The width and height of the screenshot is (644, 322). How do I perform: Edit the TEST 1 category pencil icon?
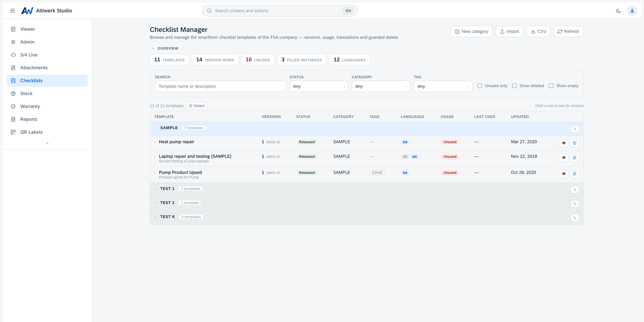click(x=575, y=190)
